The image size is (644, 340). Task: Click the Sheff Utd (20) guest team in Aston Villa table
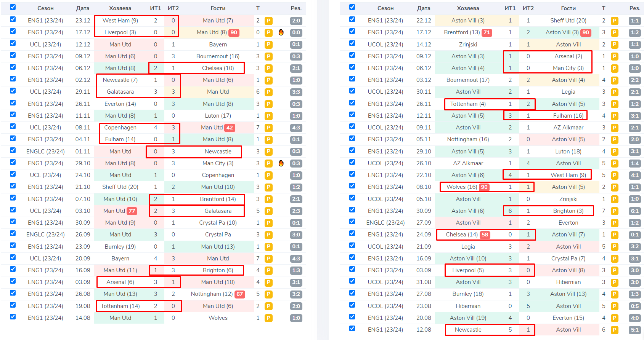pos(568,21)
